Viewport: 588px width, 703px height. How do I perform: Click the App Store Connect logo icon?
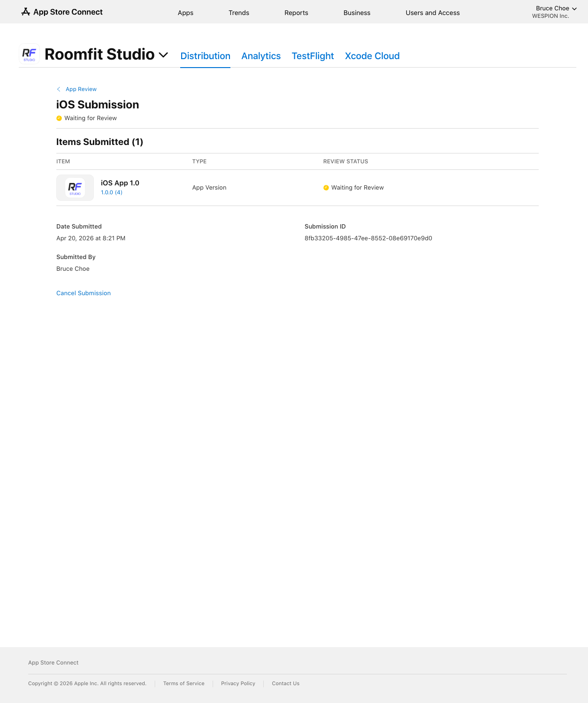(26, 12)
